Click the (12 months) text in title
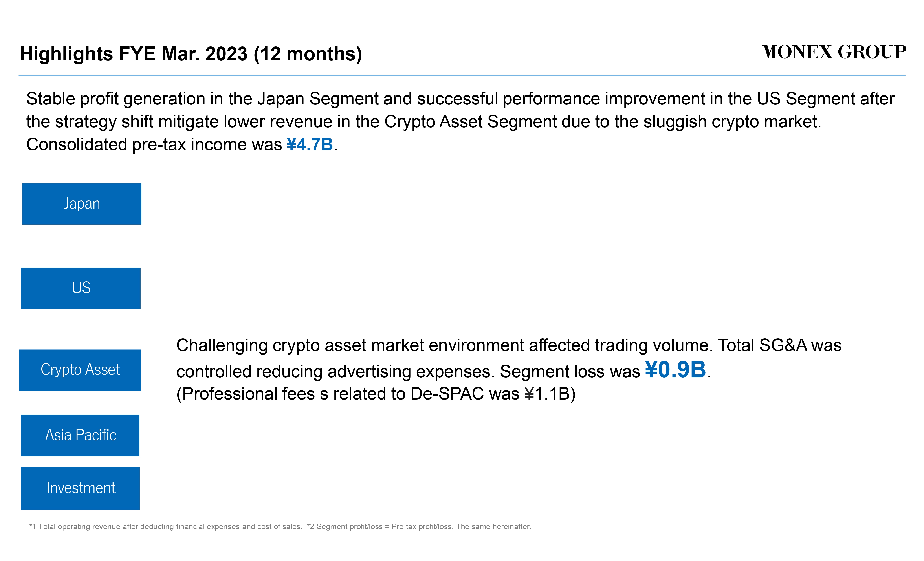The image size is (924, 561). pos(308,54)
